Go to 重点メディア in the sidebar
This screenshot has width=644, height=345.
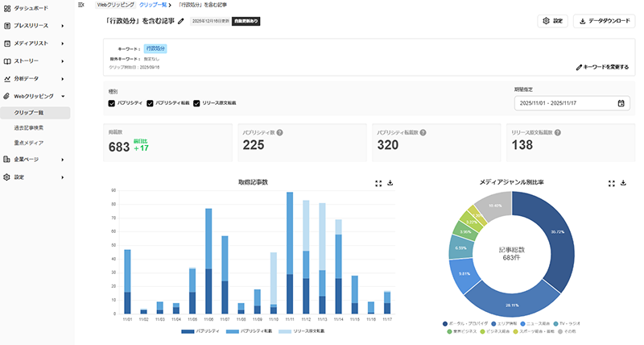[29, 142]
